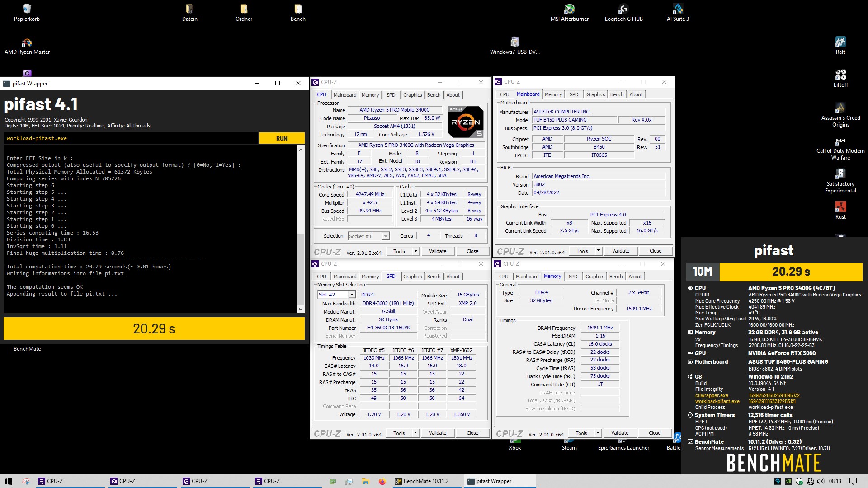This screenshot has height=488, width=868.
Task: Launch Logitech G HUB desktop shortcut
Action: pos(623,12)
